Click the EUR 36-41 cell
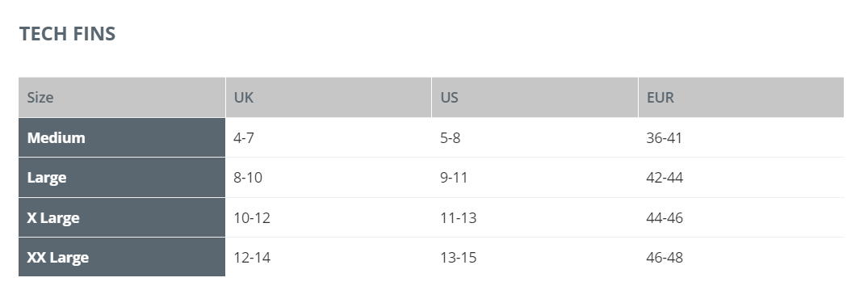868x303 pixels. click(741, 137)
